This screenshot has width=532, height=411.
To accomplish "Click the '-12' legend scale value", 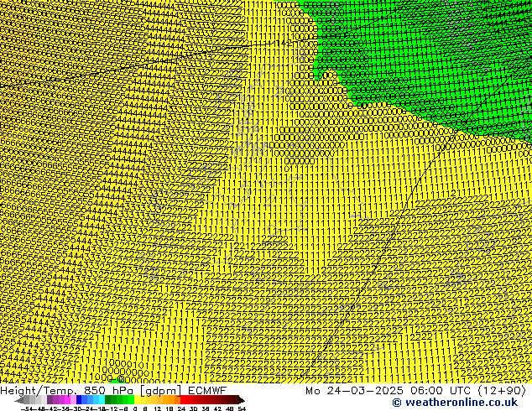I will tap(113, 409).
